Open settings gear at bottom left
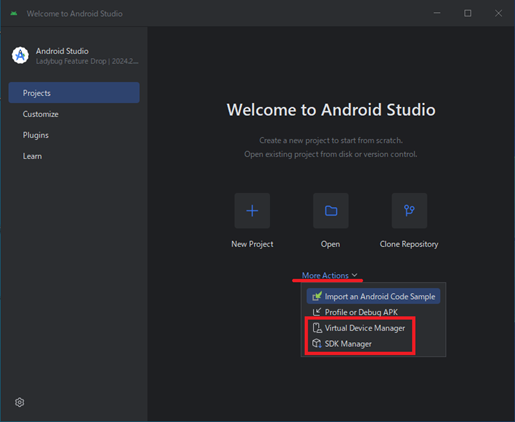The width and height of the screenshot is (515, 422). [20, 402]
